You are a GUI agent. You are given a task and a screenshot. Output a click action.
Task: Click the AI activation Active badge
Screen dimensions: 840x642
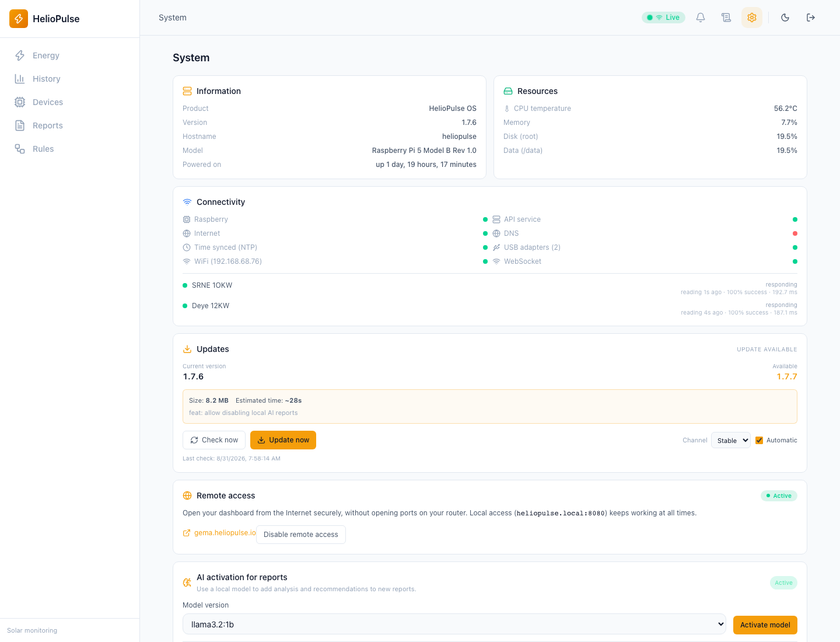(x=783, y=582)
